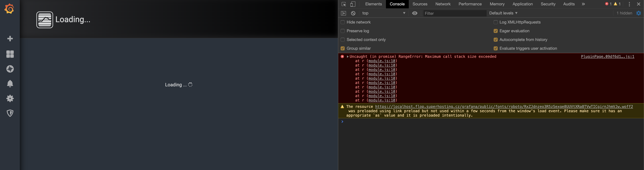Image resolution: width=644 pixels, height=170 pixels.
Task: Select the Dashboards icon in the sidebar
Action: [x=10, y=54]
